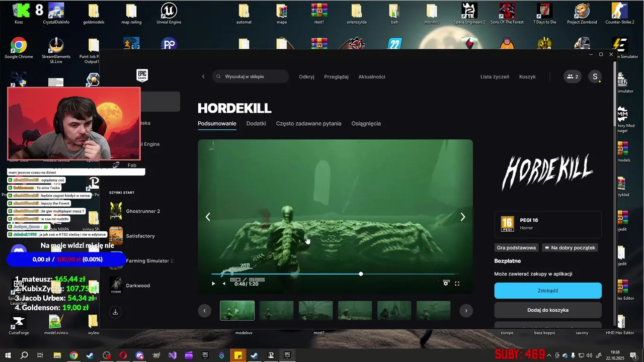Open Visual Studio from the taskbar

[173, 355]
